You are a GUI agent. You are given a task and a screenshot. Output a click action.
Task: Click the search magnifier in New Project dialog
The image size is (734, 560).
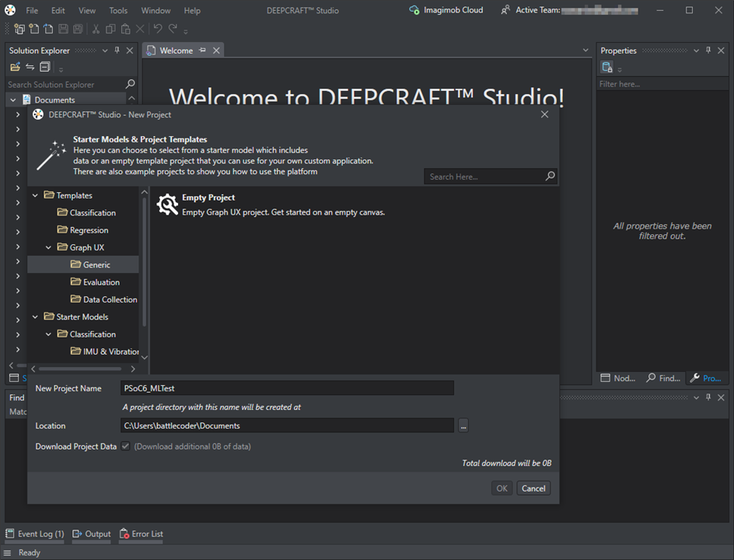[550, 177]
